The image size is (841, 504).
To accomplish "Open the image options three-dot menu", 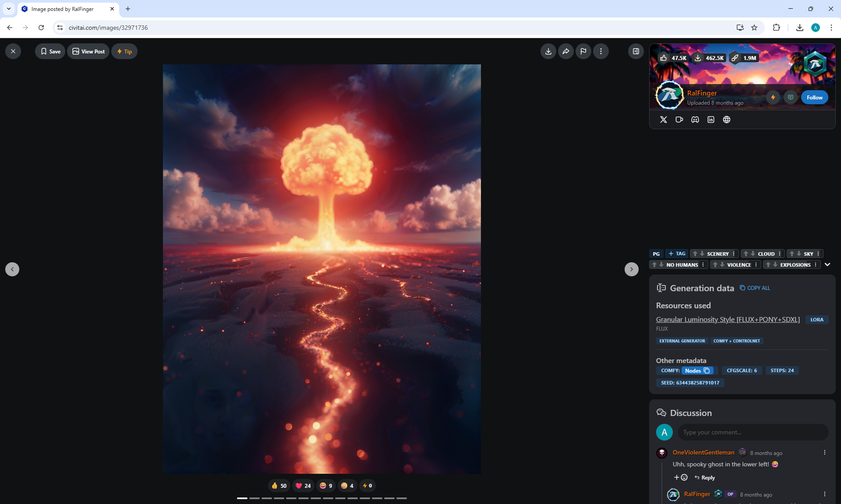I will (x=601, y=51).
